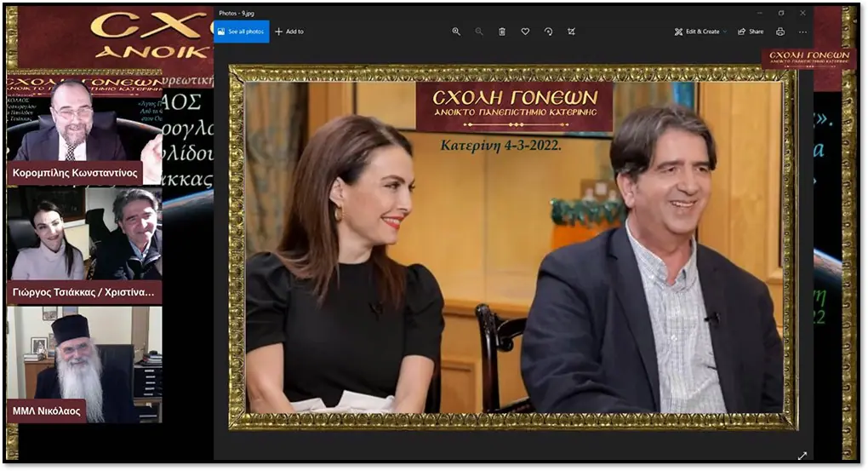The width and height of the screenshot is (868, 471).
Task: Close the Photos window
Action: click(802, 13)
